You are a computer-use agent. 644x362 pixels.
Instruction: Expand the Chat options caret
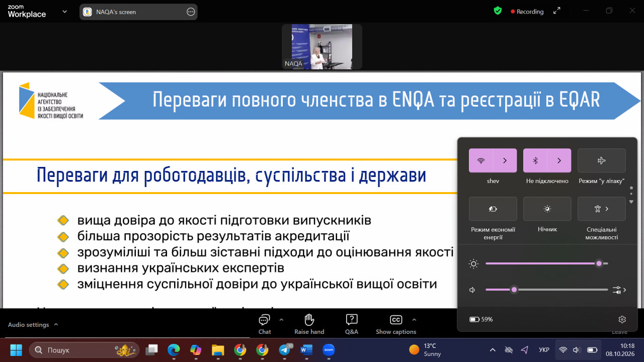point(281,319)
